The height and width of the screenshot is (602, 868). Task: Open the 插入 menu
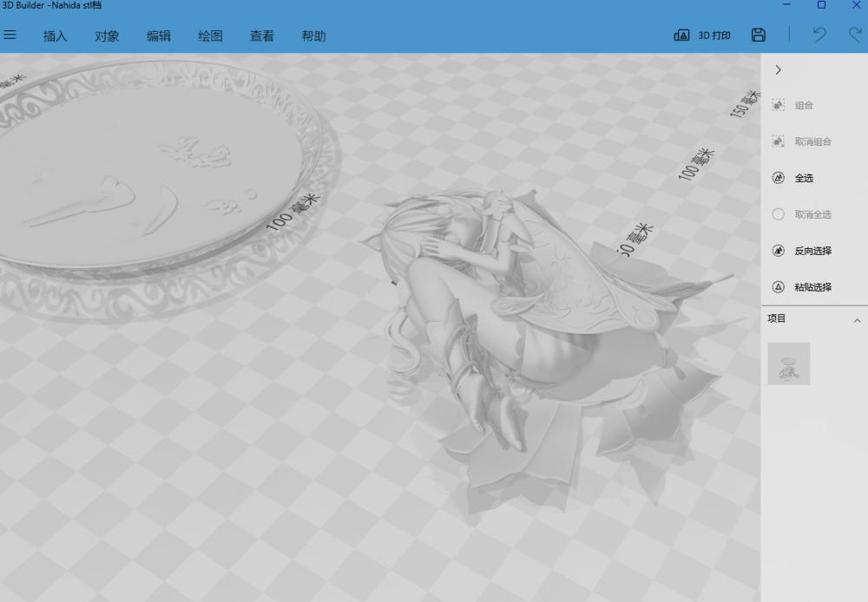coord(55,36)
